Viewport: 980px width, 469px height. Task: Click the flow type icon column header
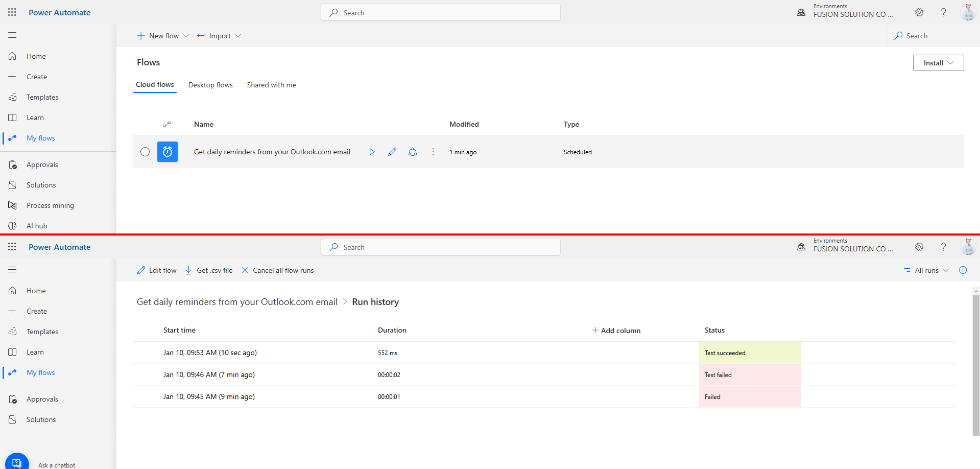click(x=167, y=124)
